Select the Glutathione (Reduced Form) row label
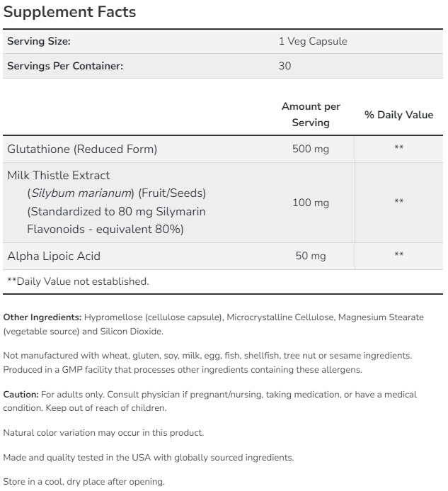 pyautogui.click(x=82, y=149)
